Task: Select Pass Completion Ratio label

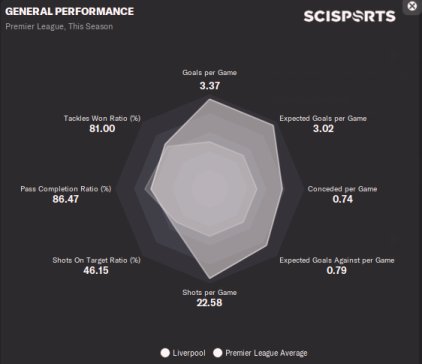Action: (x=66, y=189)
